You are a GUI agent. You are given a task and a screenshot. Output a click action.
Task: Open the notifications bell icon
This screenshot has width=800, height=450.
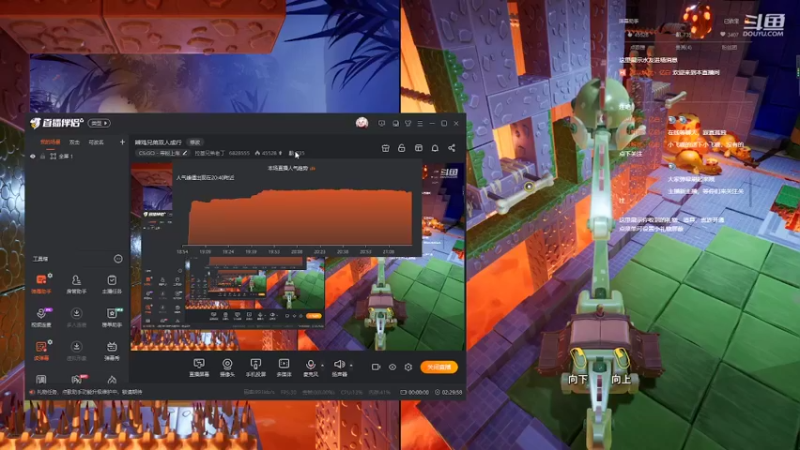pos(435,148)
